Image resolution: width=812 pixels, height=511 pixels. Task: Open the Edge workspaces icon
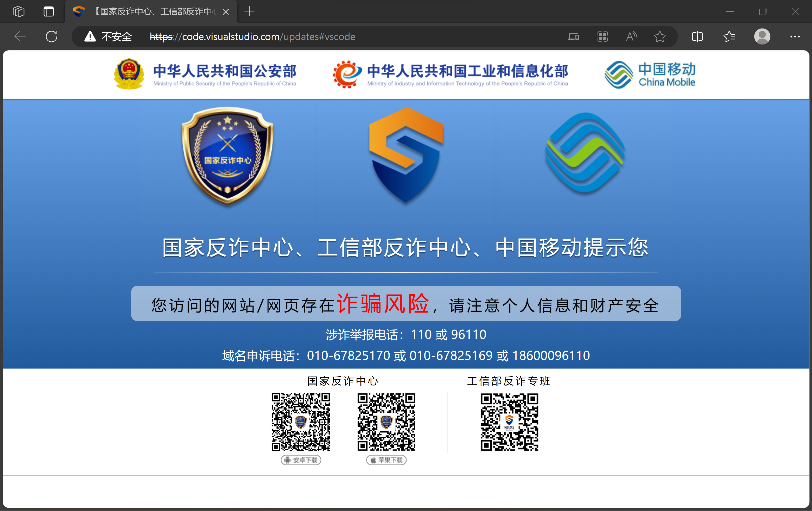(x=18, y=11)
